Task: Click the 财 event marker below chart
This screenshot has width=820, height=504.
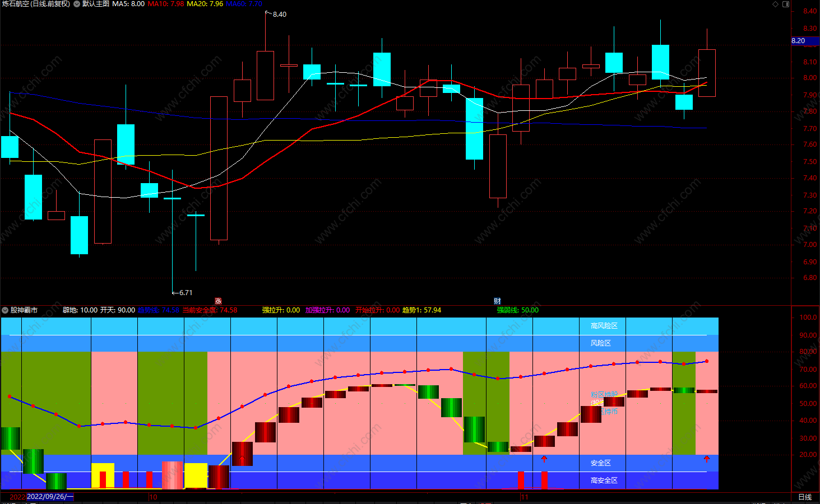Action: click(x=497, y=301)
